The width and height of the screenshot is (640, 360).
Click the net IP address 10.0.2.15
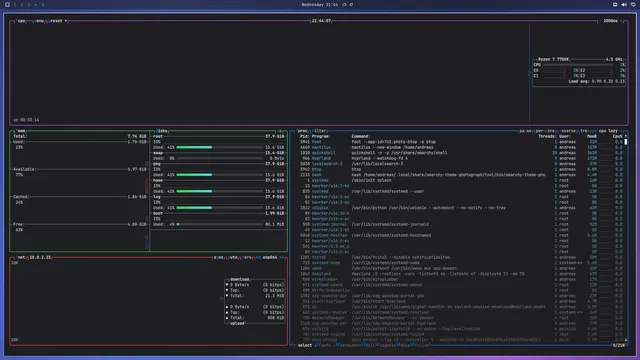[x=40, y=258]
